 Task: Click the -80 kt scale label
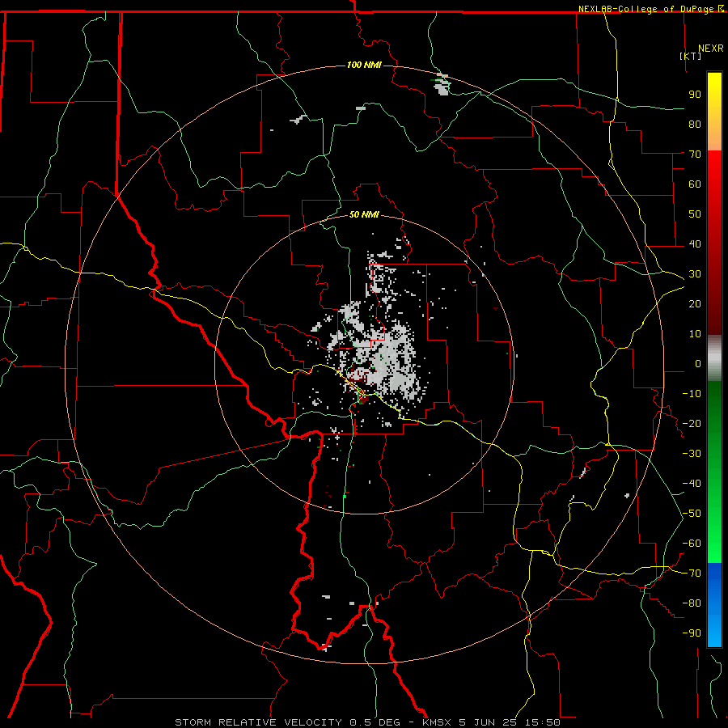point(692,603)
